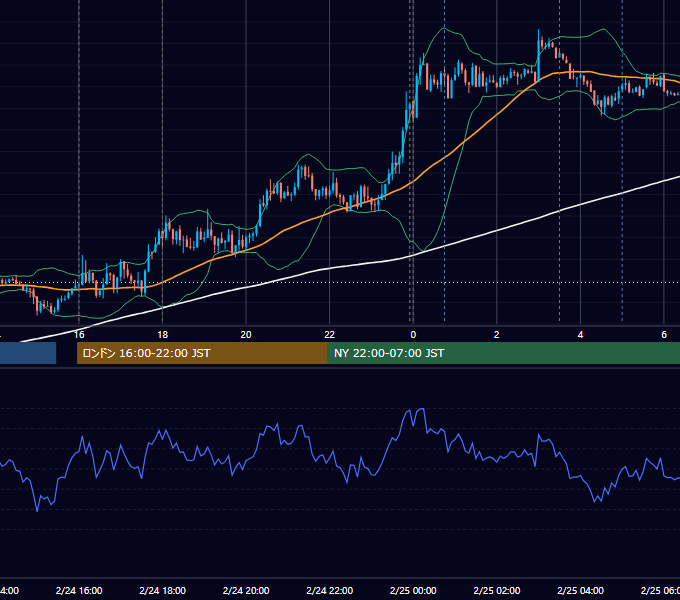The height and width of the screenshot is (600, 680).
Task: Click the 2/24 22:00 date label
Action: coord(330,590)
